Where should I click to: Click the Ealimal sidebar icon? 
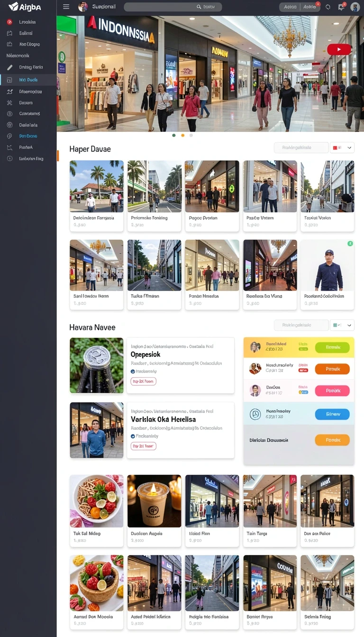(9, 33)
